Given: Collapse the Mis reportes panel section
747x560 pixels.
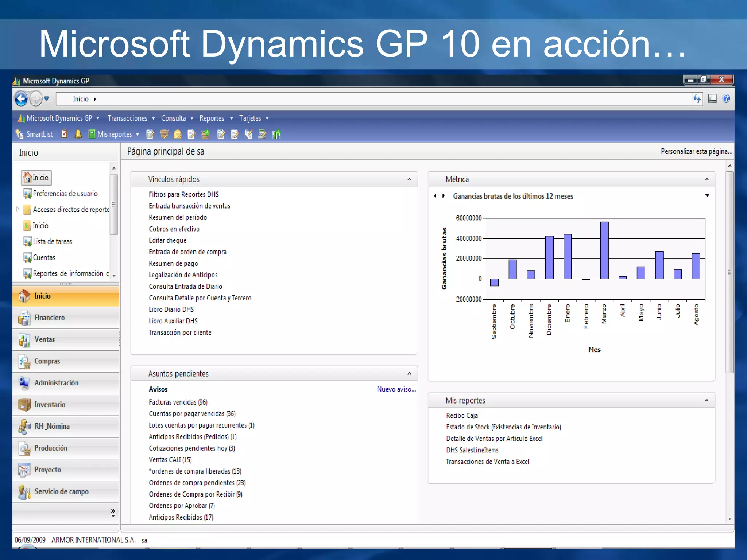Looking at the screenshot, I should click(707, 400).
